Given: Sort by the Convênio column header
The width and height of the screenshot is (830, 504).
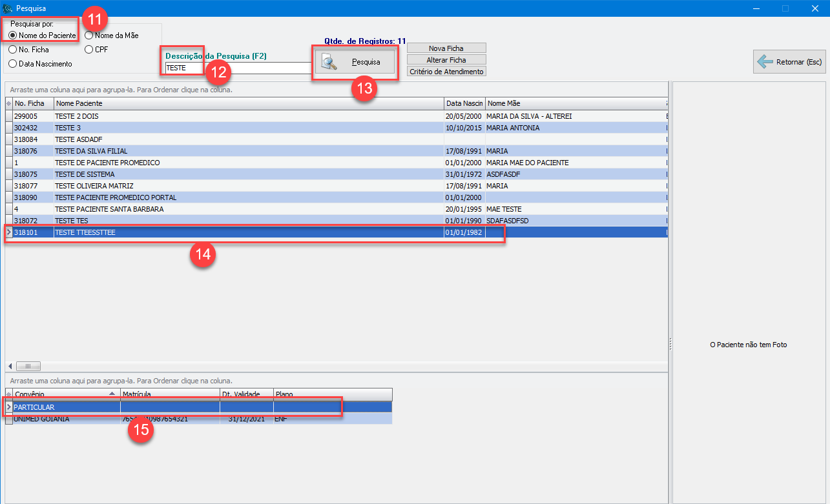Looking at the screenshot, I should (x=61, y=394).
